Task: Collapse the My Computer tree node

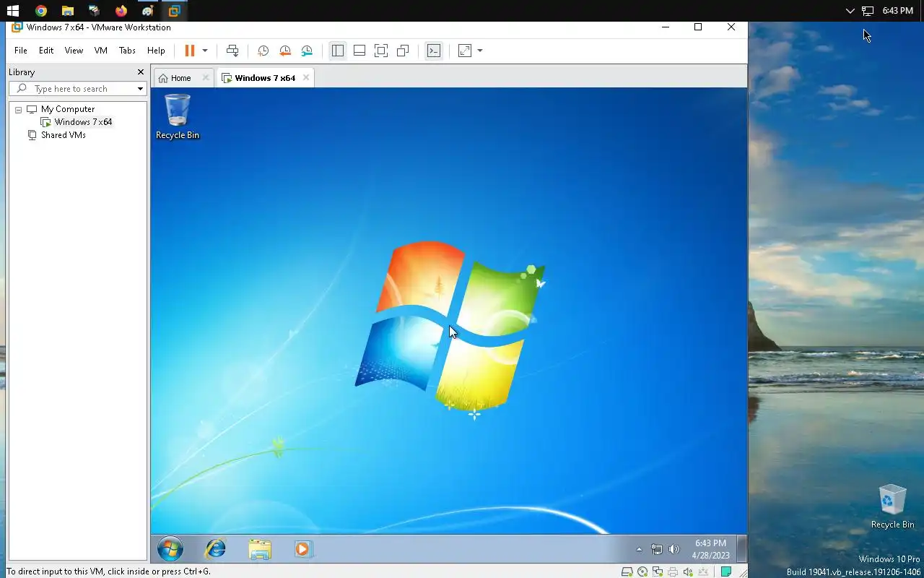Action: 18,110
